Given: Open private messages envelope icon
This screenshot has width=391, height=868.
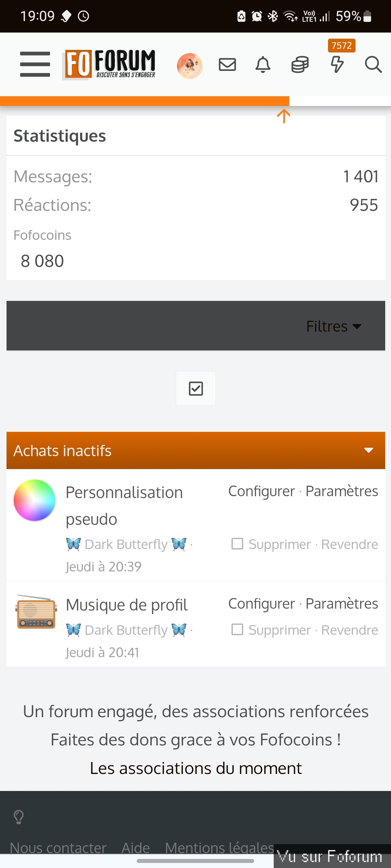Looking at the screenshot, I should coord(227,65).
